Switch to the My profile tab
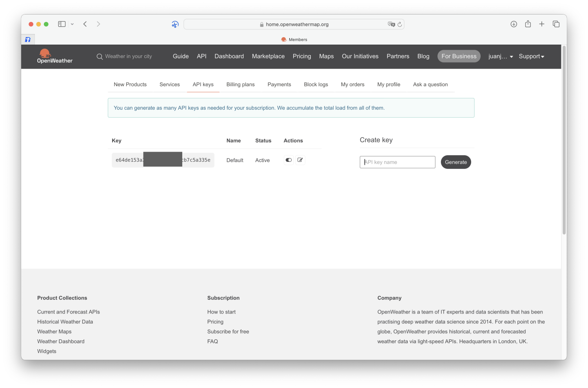588x388 pixels. pyautogui.click(x=389, y=84)
